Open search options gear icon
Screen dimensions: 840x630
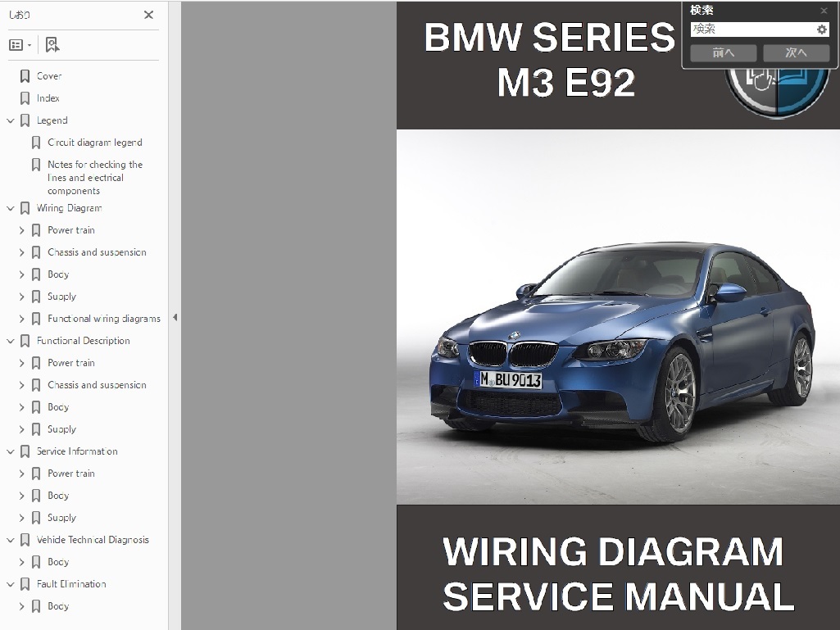(822, 29)
